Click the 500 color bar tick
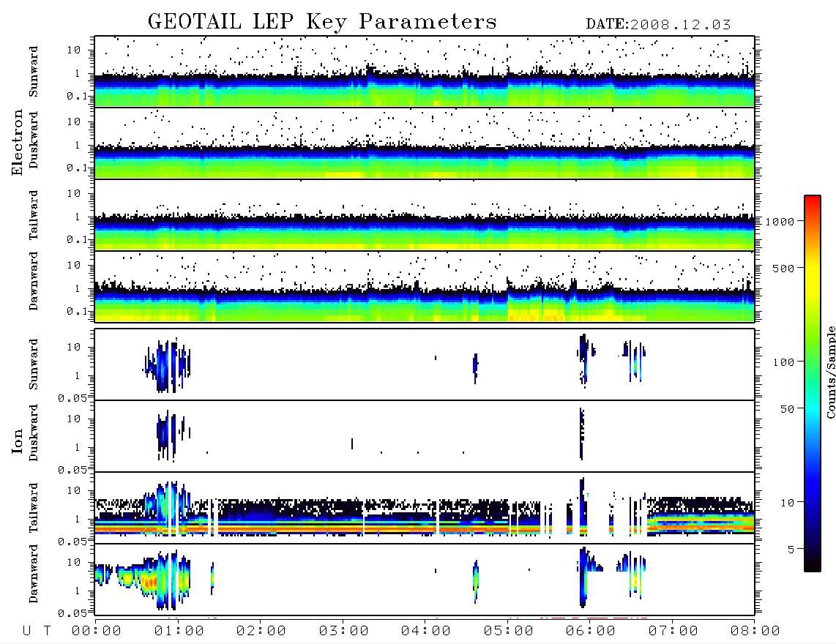Screen dimensions: 836x644 [x=784, y=269]
